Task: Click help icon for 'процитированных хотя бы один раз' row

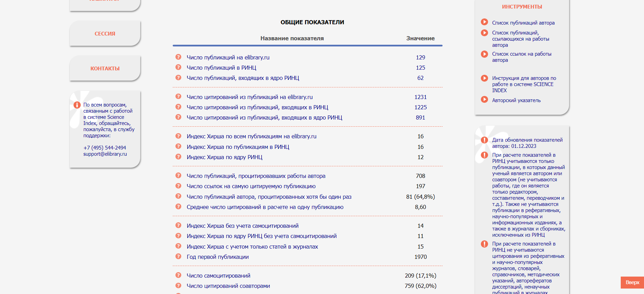Action: coord(178,196)
